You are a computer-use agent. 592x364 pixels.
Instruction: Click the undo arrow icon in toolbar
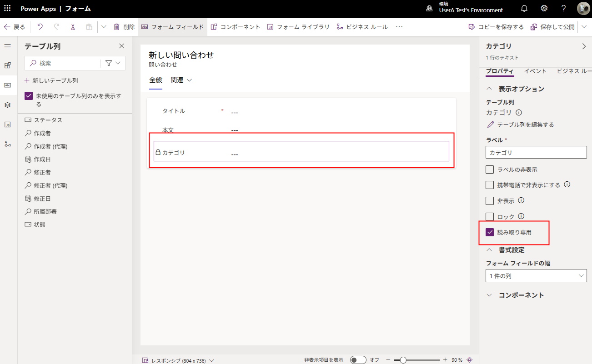pos(40,27)
